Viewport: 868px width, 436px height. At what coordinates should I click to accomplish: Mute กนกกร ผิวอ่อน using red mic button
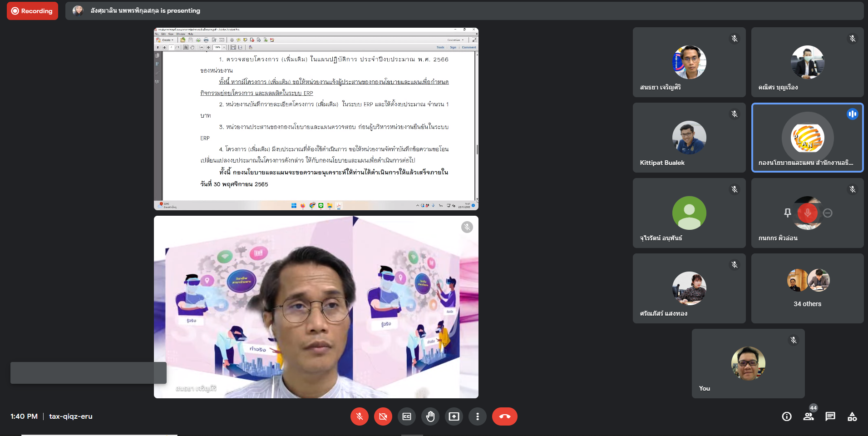click(x=807, y=213)
